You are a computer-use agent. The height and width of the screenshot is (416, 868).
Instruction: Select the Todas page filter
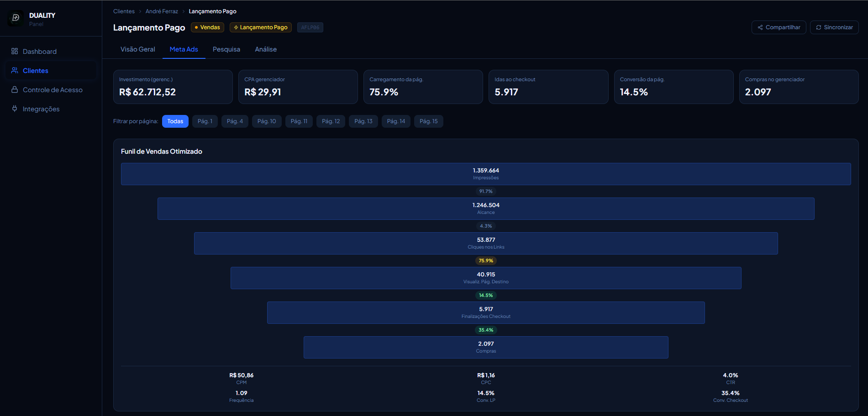[x=175, y=121]
